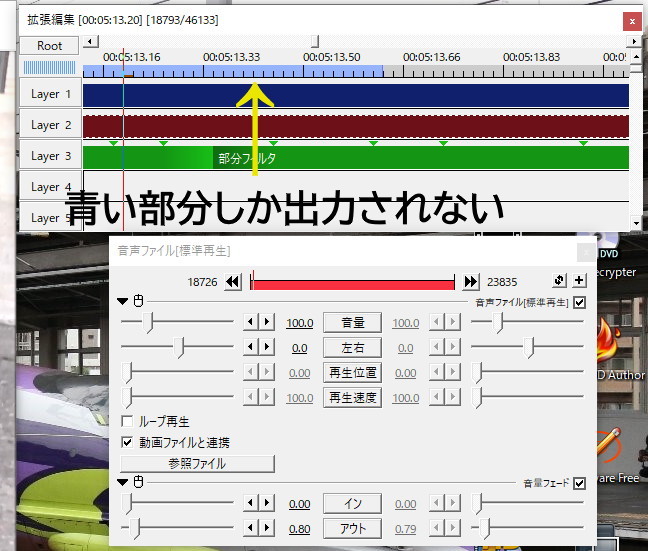Click left 音量 value 100.0
The image size is (648, 551).
click(x=300, y=323)
